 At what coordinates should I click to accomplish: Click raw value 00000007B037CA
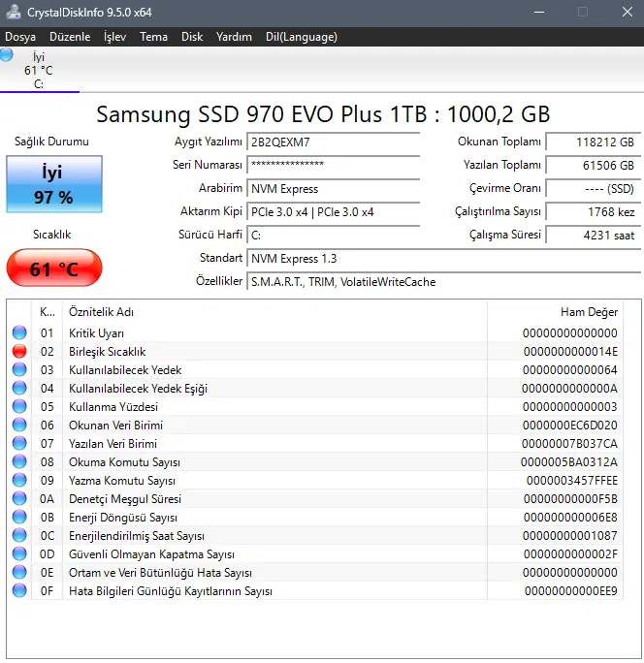pyautogui.click(x=569, y=444)
